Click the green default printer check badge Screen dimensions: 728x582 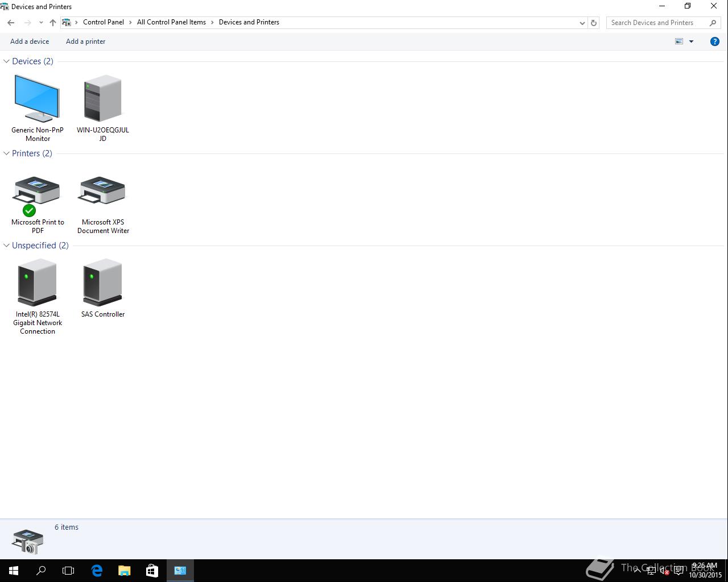pyautogui.click(x=29, y=211)
